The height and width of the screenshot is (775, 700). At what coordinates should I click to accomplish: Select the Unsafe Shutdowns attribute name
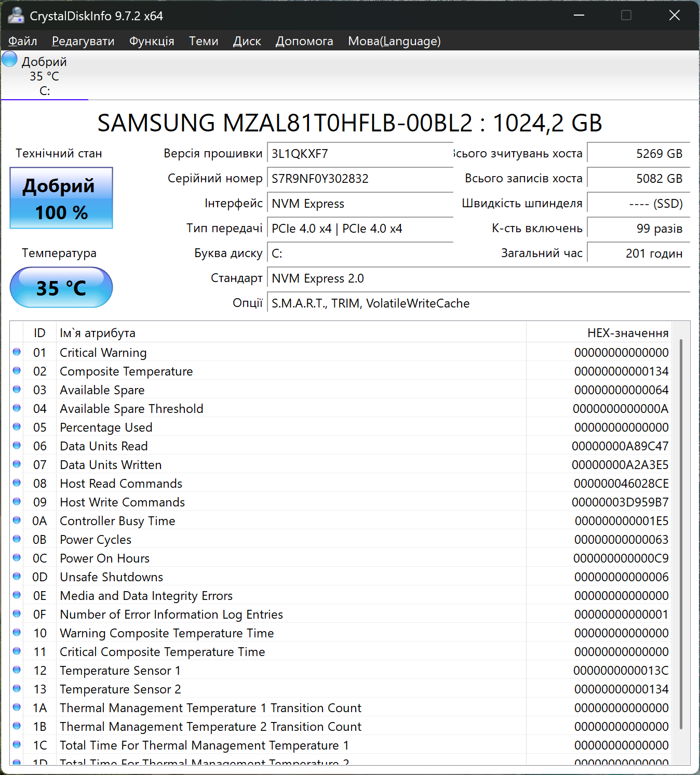pyautogui.click(x=111, y=577)
